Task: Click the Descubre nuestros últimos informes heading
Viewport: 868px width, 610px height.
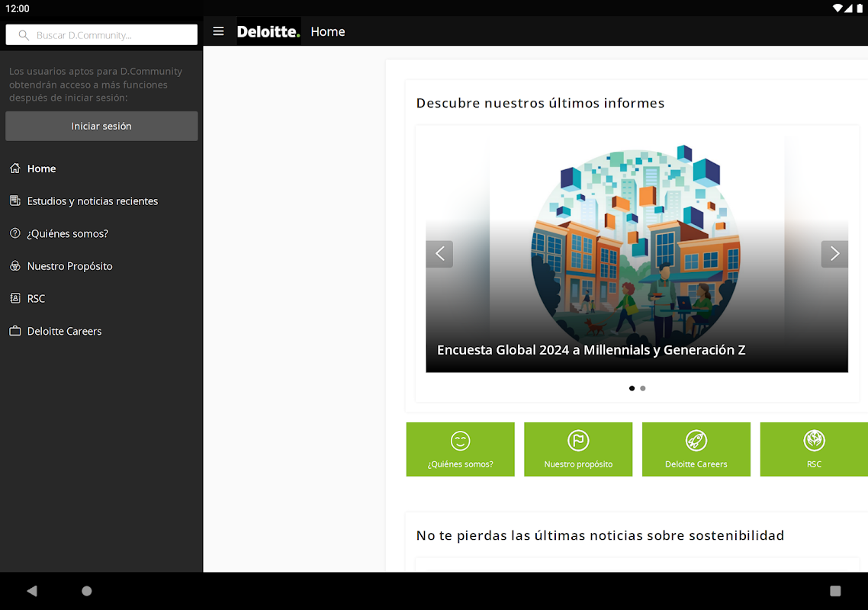Action: pyautogui.click(x=540, y=103)
